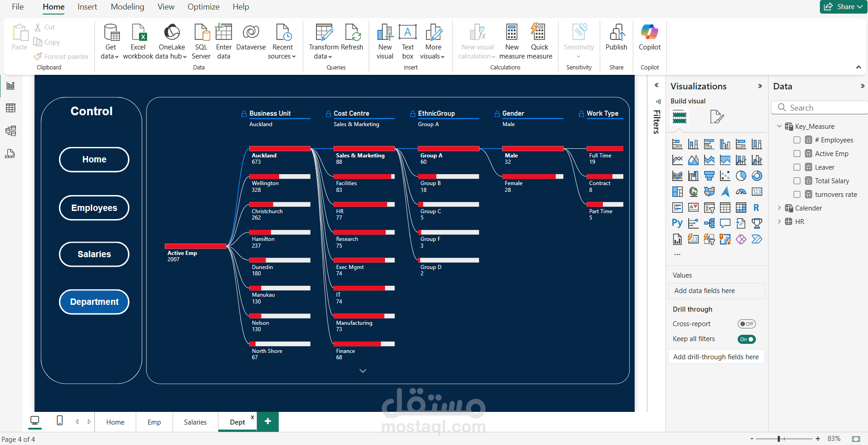The width and height of the screenshot is (868, 445).
Task: Open DAX query view in sidebar
Action: [10, 154]
